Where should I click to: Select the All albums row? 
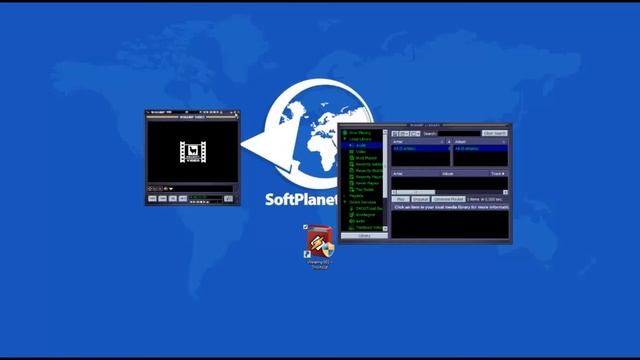pos(480,149)
